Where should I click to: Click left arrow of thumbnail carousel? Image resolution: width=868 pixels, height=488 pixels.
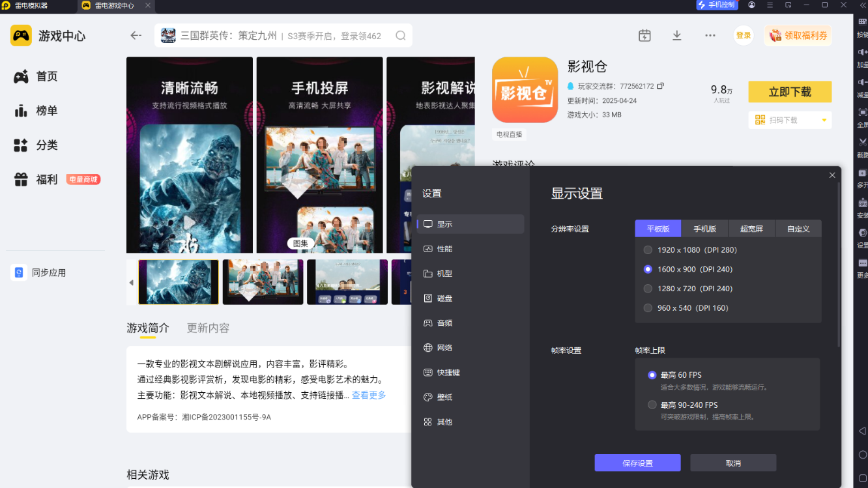click(131, 282)
